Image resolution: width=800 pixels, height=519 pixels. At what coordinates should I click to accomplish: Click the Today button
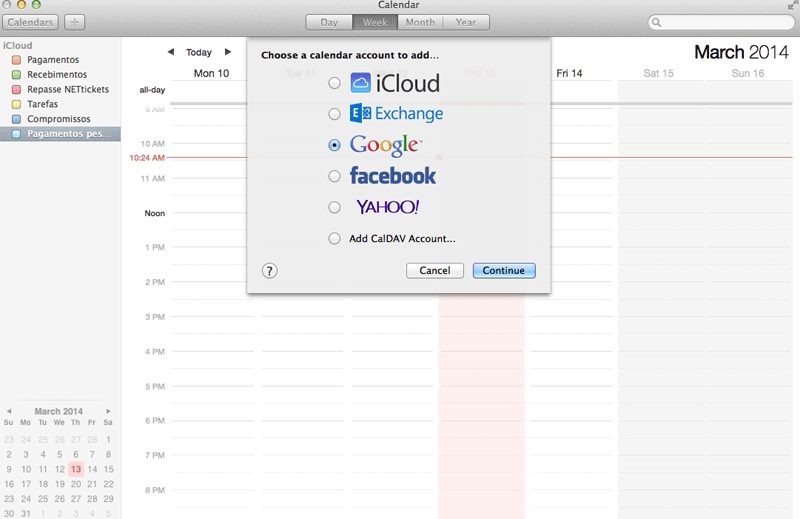point(198,52)
